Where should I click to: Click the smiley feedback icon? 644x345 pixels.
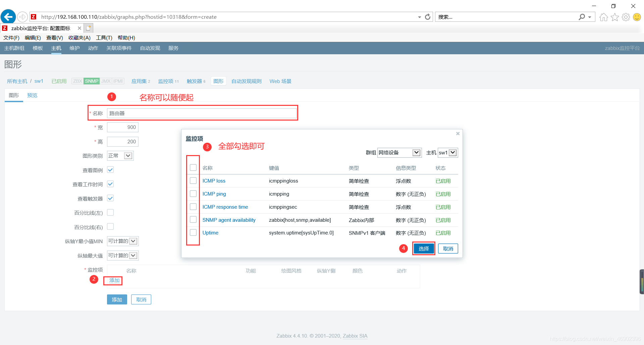point(637,17)
